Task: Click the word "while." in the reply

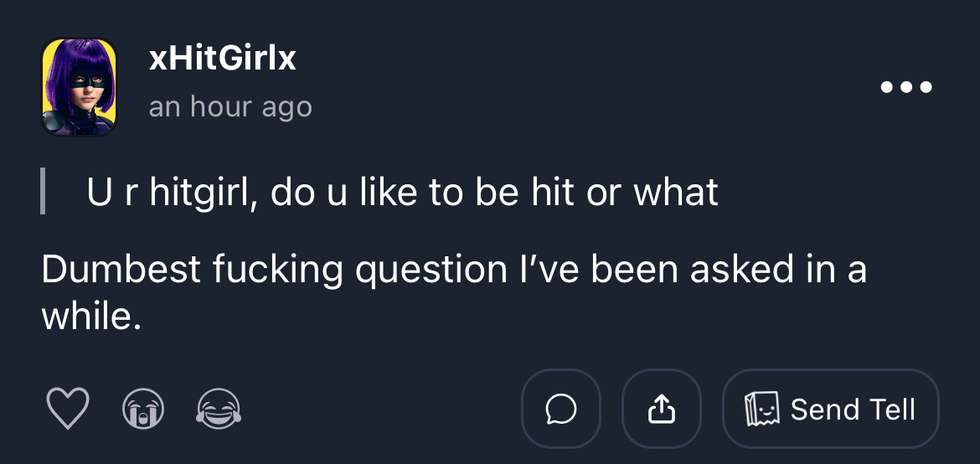Action: click(x=90, y=317)
